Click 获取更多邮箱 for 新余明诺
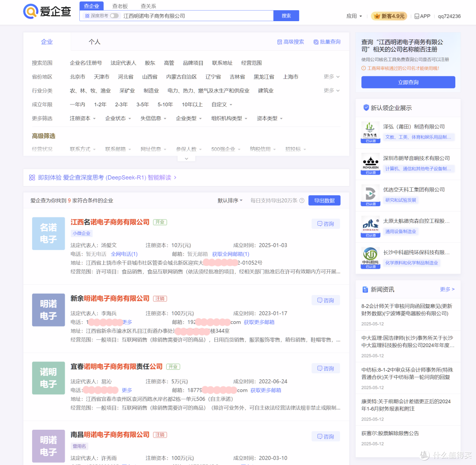This screenshot has height=465, width=476. (x=259, y=322)
